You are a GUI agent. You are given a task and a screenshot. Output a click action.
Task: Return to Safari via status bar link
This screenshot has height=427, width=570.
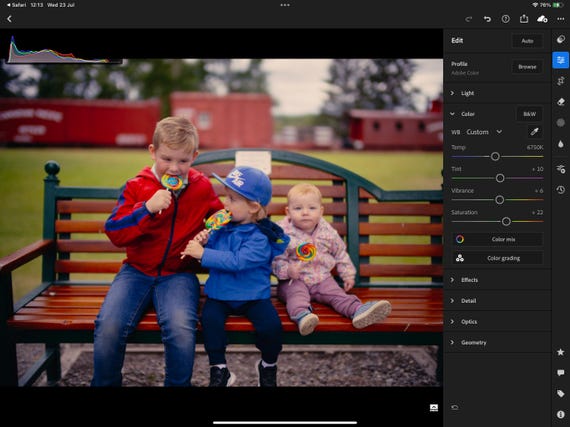pos(16,5)
